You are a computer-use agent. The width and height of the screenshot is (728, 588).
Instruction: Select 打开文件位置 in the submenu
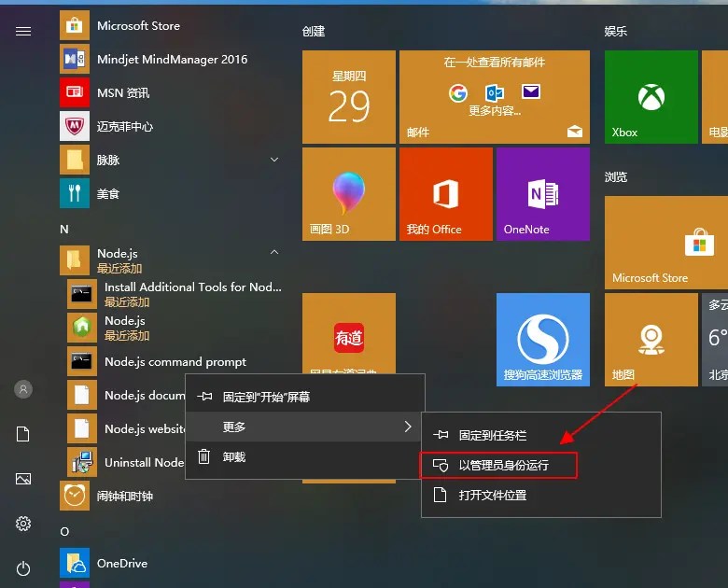point(541,495)
